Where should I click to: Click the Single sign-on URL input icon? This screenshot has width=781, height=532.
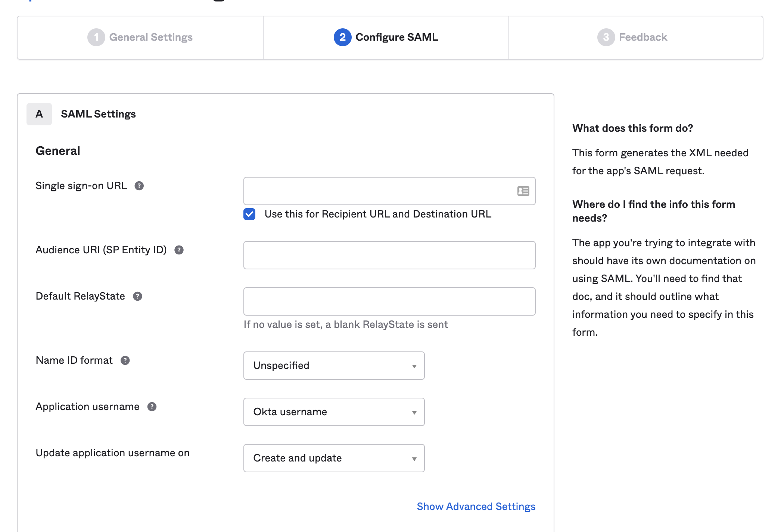coord(523,191)
